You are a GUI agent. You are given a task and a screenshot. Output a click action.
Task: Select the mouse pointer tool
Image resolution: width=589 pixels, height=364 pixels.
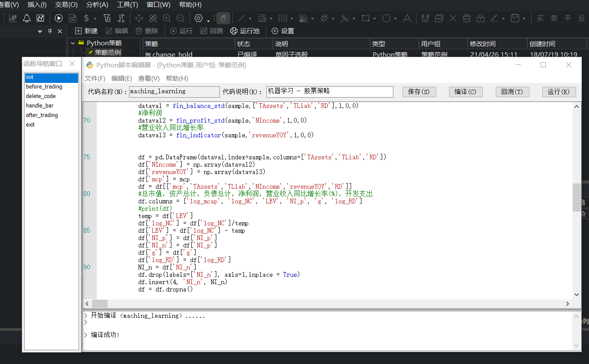223,18
